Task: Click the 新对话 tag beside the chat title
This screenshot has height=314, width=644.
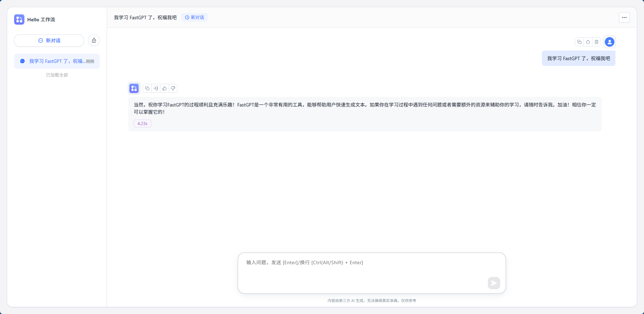Action: point(194,18)
